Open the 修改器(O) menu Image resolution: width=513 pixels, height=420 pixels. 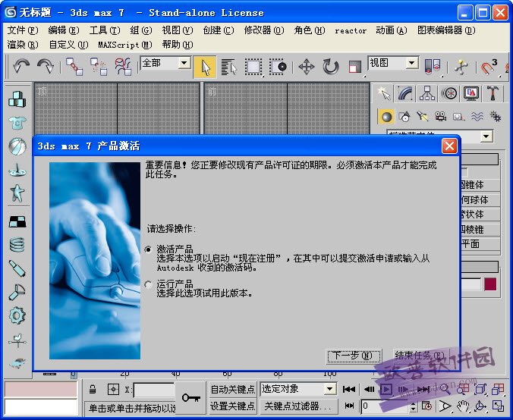click(x=263, y=30)
